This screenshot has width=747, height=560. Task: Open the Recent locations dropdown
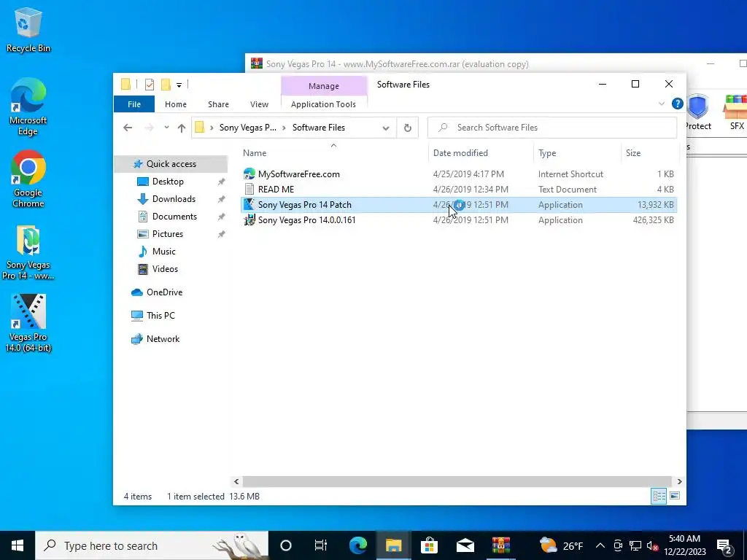(166, 128)
